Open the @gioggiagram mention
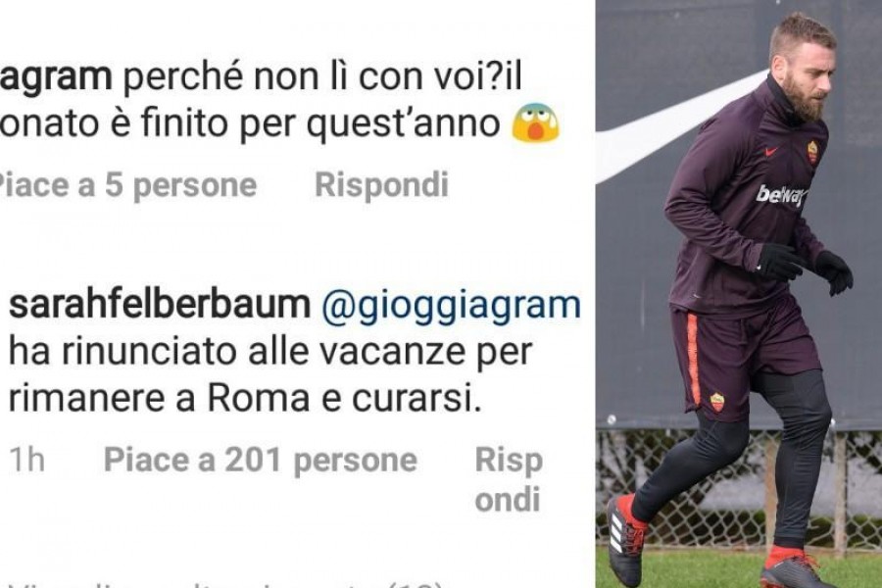Screen dimensions: 882x588 tap(451, 307)
